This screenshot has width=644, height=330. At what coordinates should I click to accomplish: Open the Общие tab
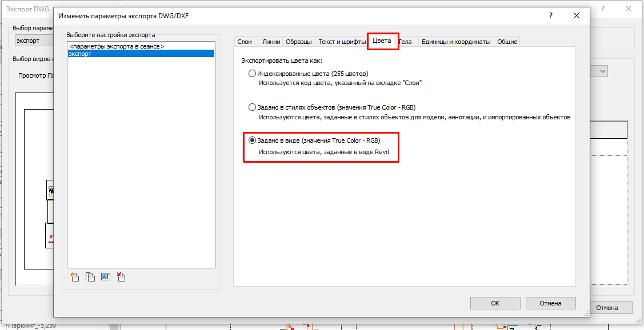tap(507, 42)
